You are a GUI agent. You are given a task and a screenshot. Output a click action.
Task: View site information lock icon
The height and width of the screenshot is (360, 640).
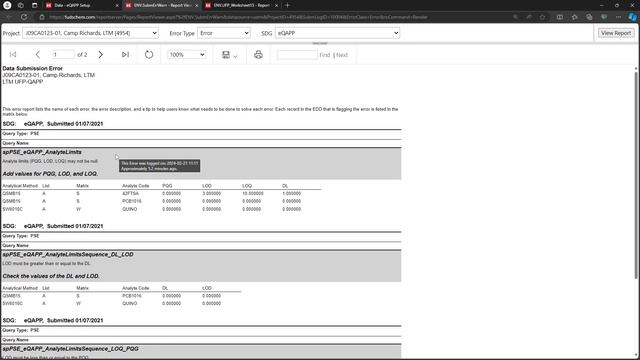tap(42, 17)
